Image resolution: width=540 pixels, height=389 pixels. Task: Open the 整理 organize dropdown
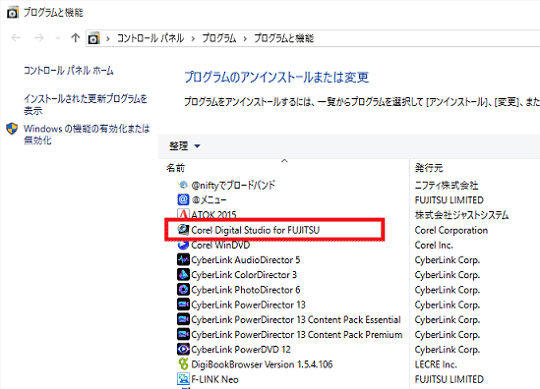tap(184, 146)
